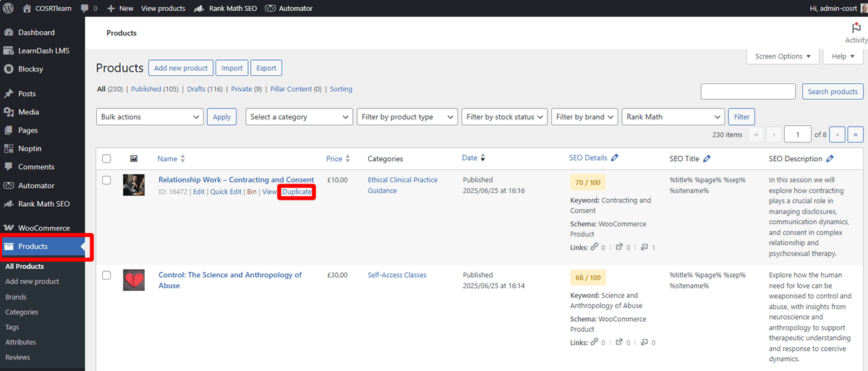This screenshot has height=371, width=868.
Task: Open LearnDash LMS in the sidebar
Action: pos(42,51)
